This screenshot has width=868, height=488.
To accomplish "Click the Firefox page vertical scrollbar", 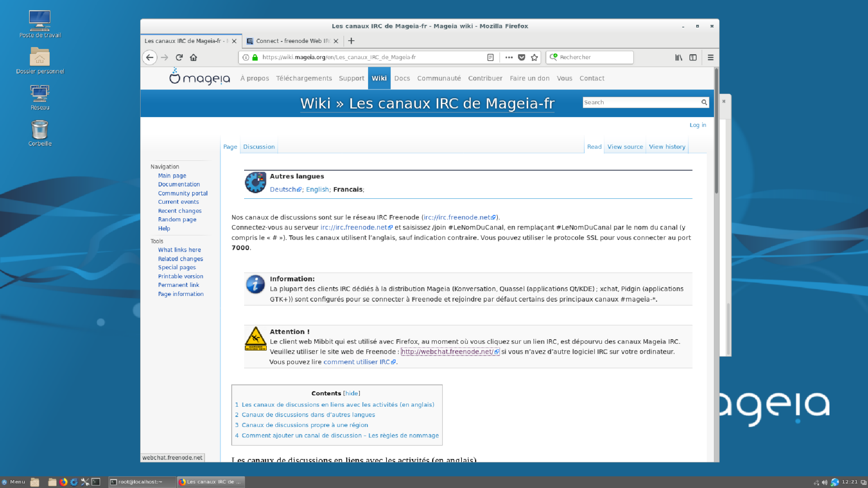I will tap(717, 131).
